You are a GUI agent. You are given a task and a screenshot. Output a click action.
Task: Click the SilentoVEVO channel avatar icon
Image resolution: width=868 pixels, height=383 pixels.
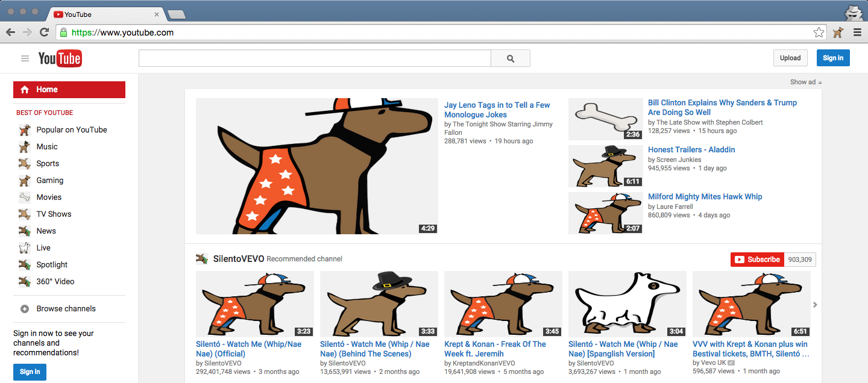[x=202, y=259]
